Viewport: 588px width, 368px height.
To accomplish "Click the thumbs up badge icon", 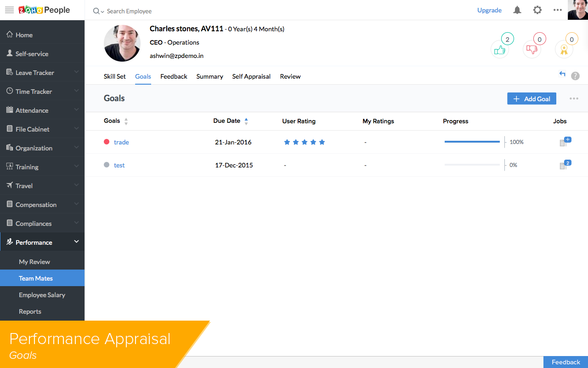I will (500, 50).
